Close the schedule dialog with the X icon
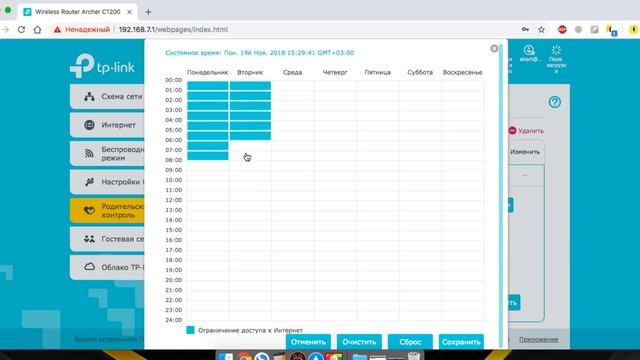Image resolution: width=640 pixels, height=360 pixels. point(494,49)
